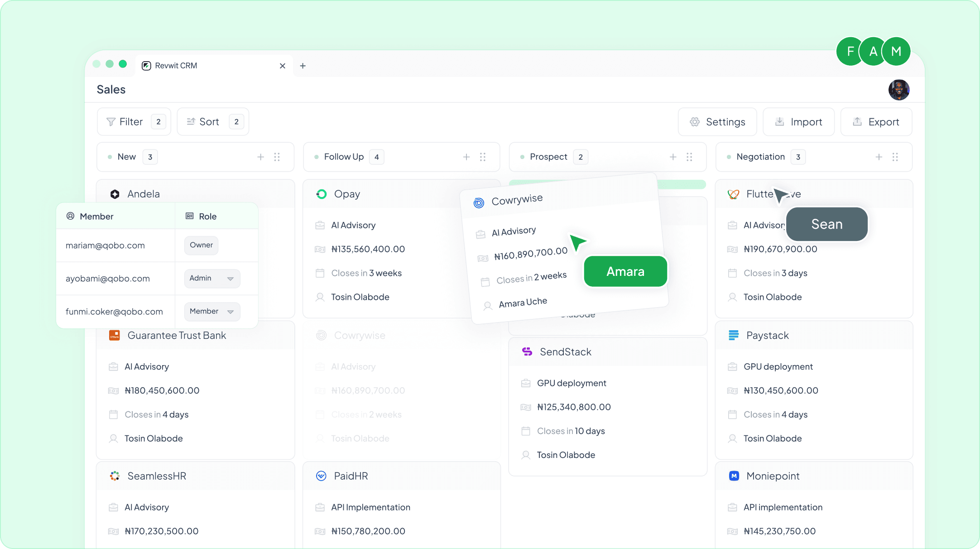Viewport: 980px width, 549px height.
Task: Click the green M collaborator avatar
Action: click(896, 51)
